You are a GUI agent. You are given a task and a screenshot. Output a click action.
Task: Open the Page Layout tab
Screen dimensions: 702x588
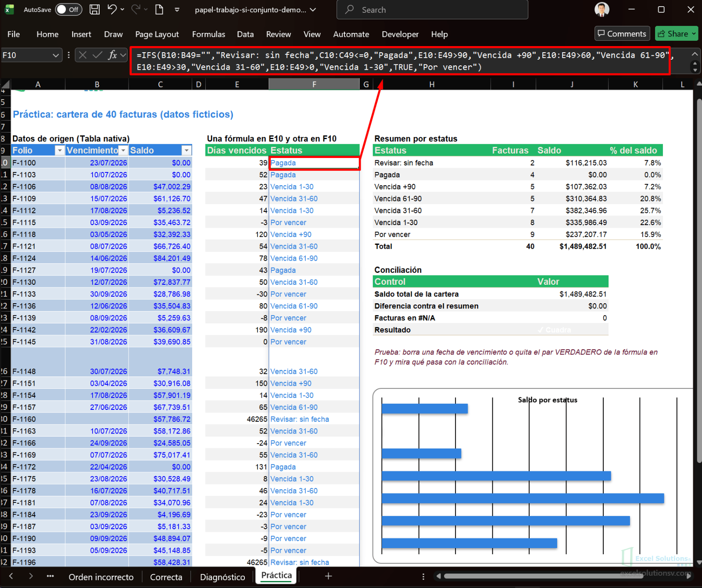click(157, 34)
